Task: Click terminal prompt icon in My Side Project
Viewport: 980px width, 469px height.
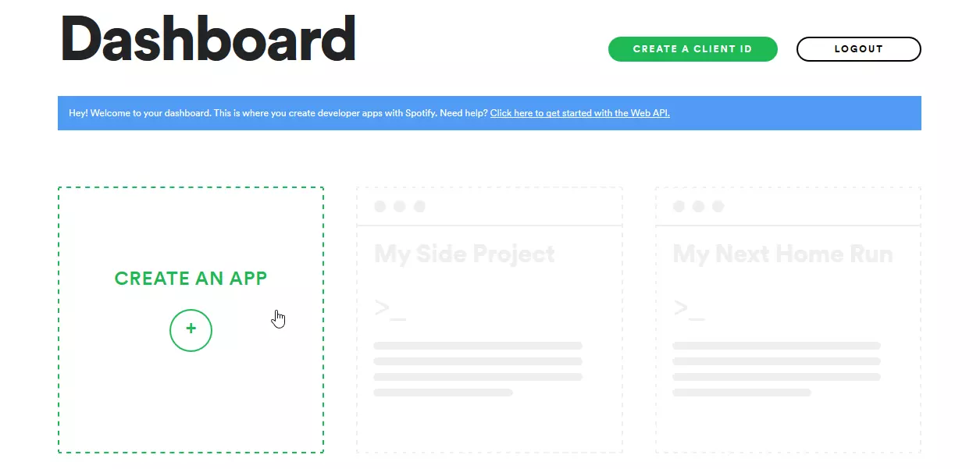Action: point(390,307)
